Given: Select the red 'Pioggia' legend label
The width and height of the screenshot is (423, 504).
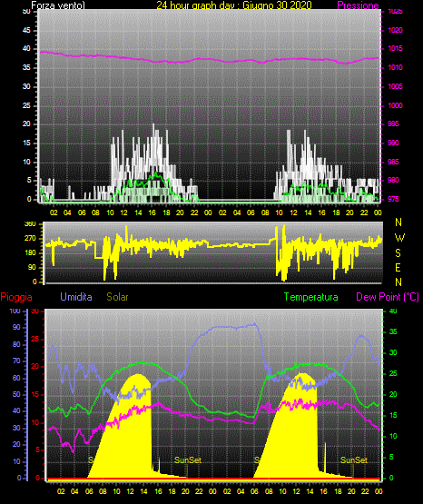Looking at the screenshot, I should point(16,297).
